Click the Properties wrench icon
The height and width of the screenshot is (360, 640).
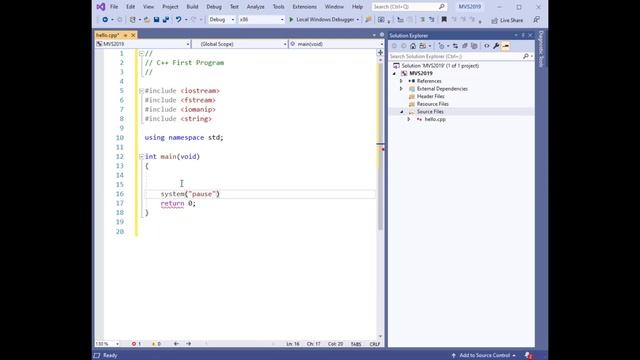(x=496, y=46)
